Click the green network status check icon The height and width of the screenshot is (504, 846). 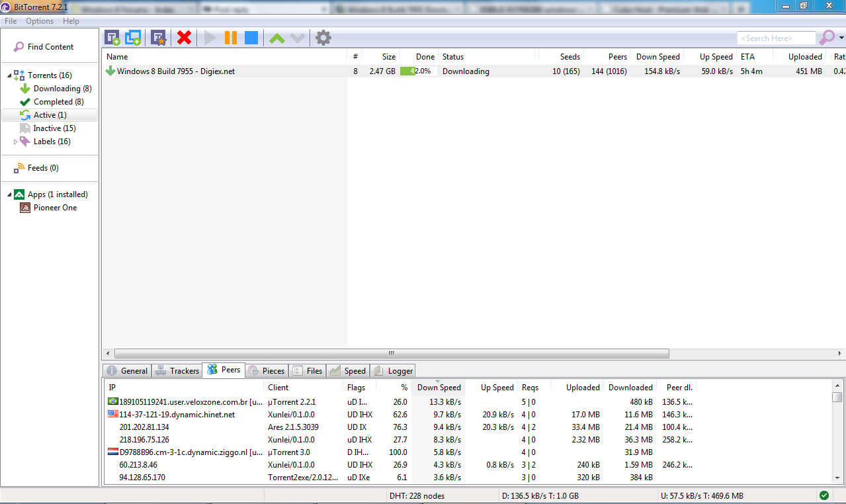tap(824, 495)
